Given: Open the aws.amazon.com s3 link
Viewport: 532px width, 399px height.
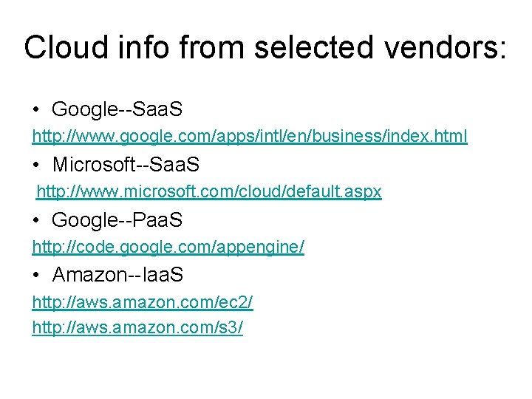Looking at the screenshot, I should pos(137,327).
